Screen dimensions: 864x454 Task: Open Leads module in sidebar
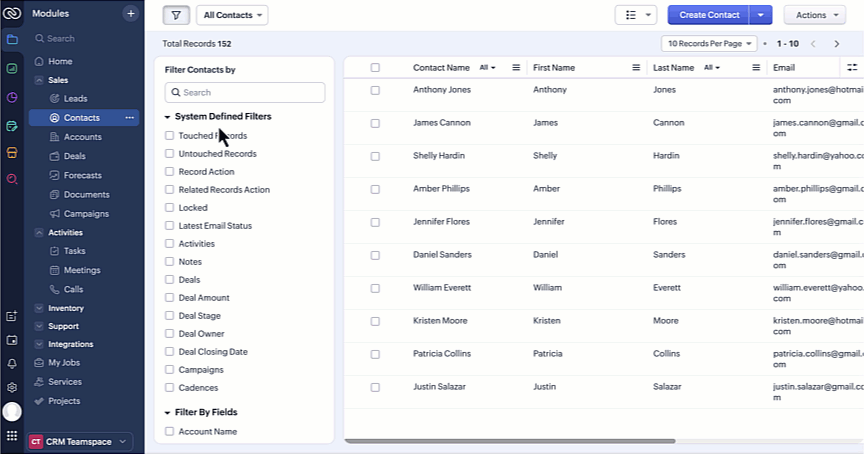click(75, 99)
